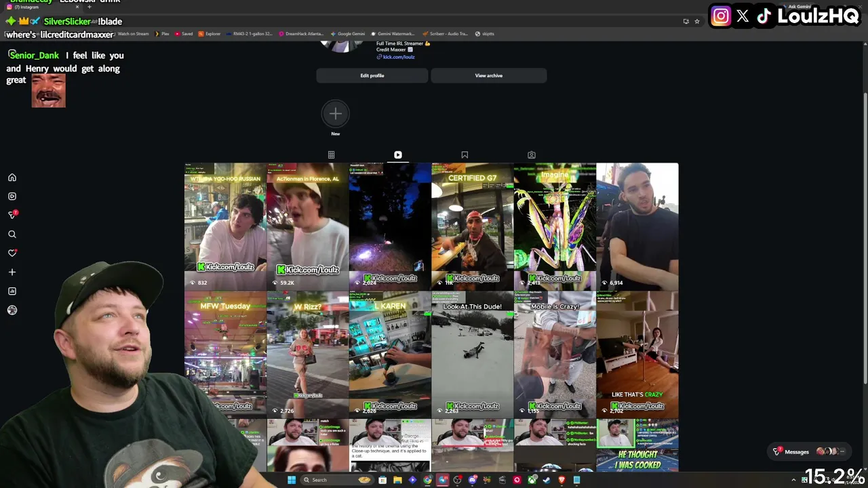868x488 pixels.
Task: Switch to the Tagged photos tab
Action: point(532,155)
